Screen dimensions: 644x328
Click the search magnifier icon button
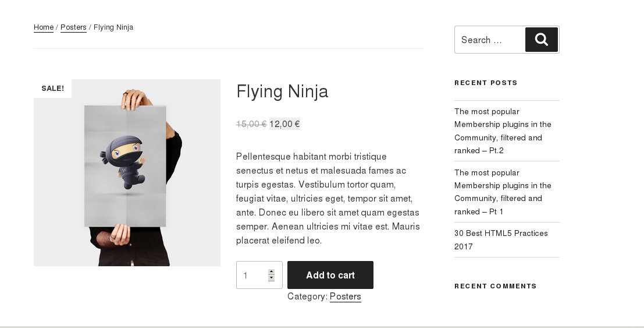coord(541,40)
